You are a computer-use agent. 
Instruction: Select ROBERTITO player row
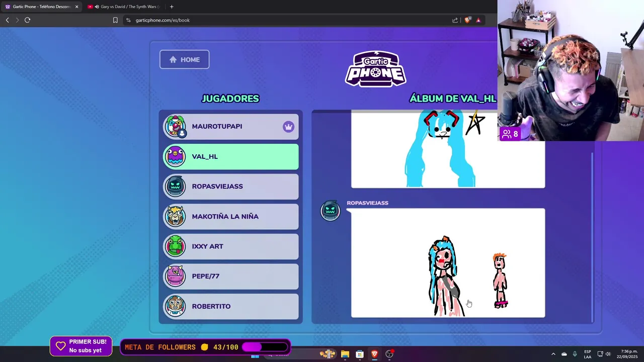click(x=231, y=306)
